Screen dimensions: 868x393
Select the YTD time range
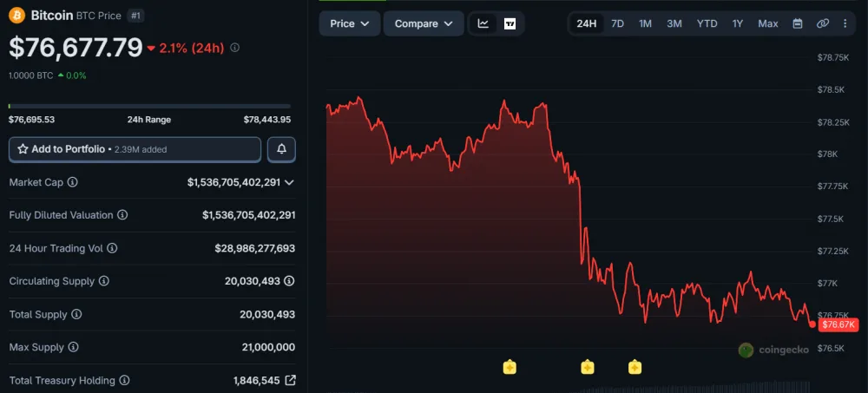pyautogui.click(x=707, y=23)
